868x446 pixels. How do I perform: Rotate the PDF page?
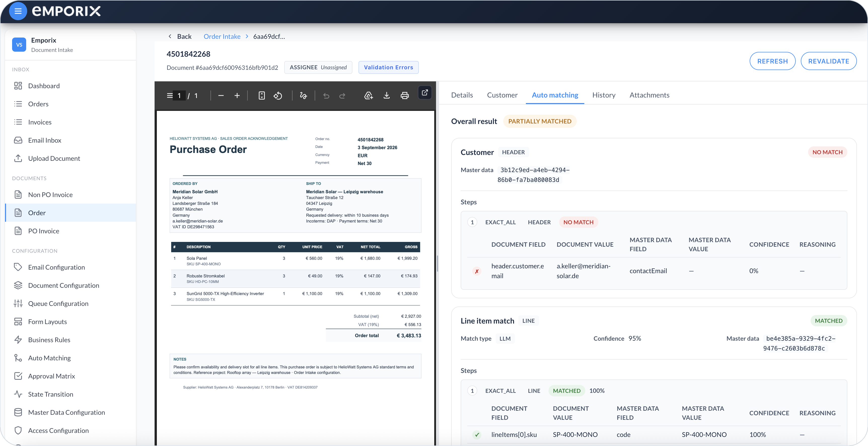[x=278, y=96]
